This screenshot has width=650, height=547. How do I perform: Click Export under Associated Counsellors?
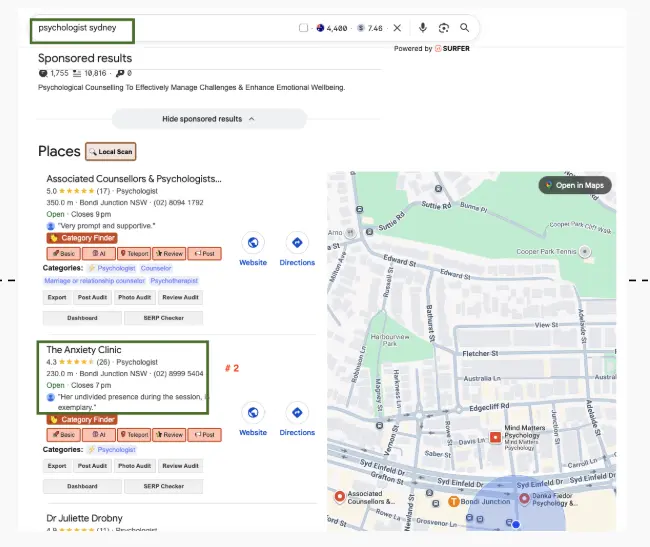pos(57,297)
